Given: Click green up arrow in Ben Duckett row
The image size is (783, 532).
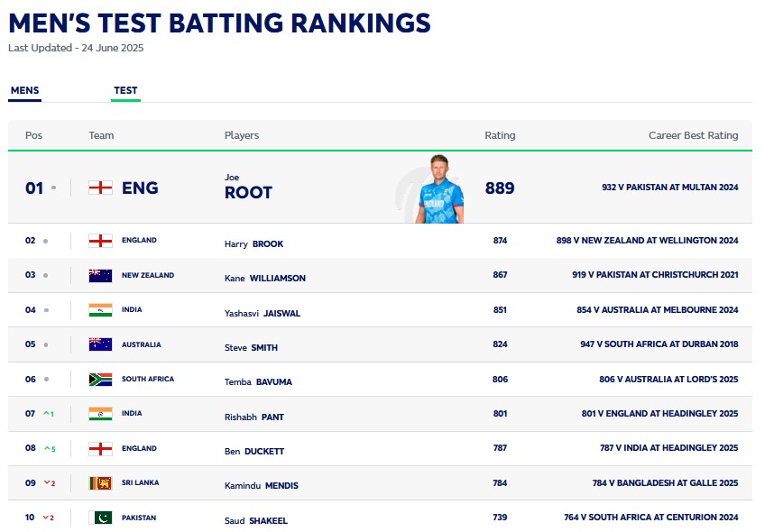Looking at the screenshot, I should (x=47, y=448).
